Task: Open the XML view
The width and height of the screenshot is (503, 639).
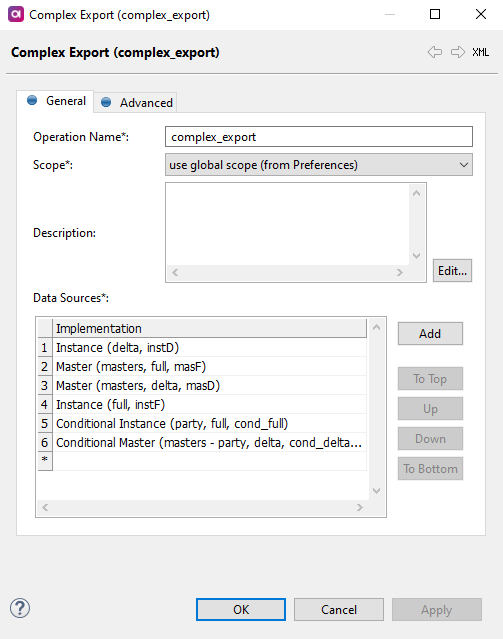Action: (x=481, y=52)
